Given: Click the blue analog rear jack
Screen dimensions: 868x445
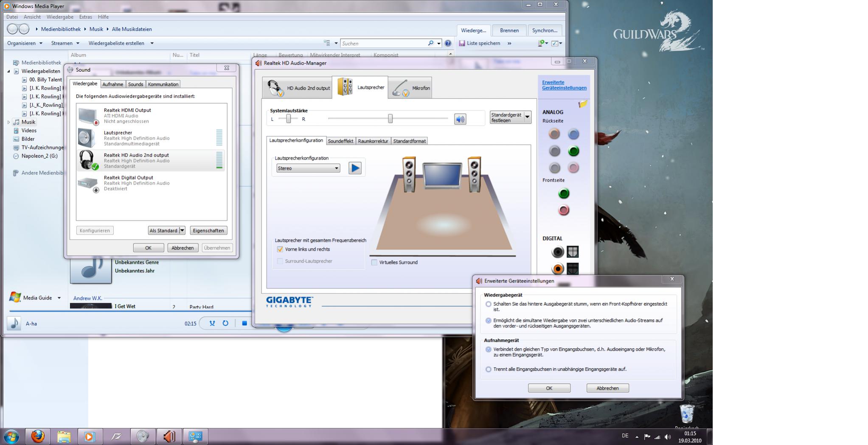Looking at the screenshot, I should (573, 134).
